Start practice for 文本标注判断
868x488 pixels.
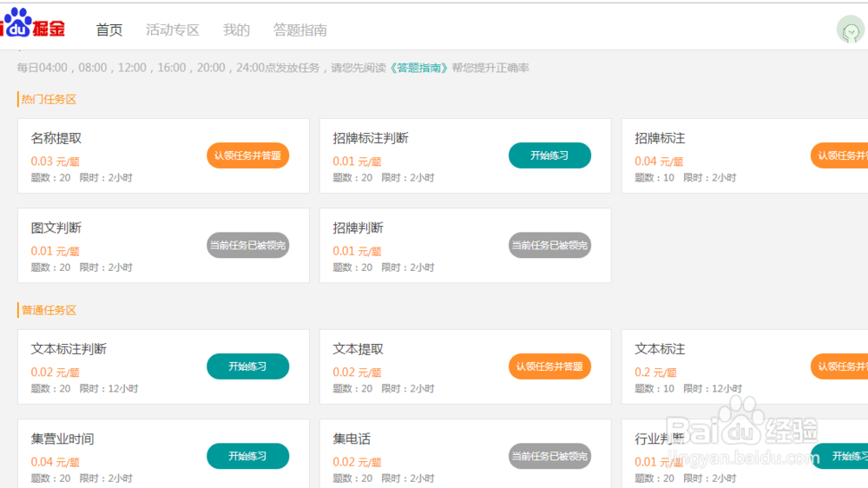click(x=248, y=366)
